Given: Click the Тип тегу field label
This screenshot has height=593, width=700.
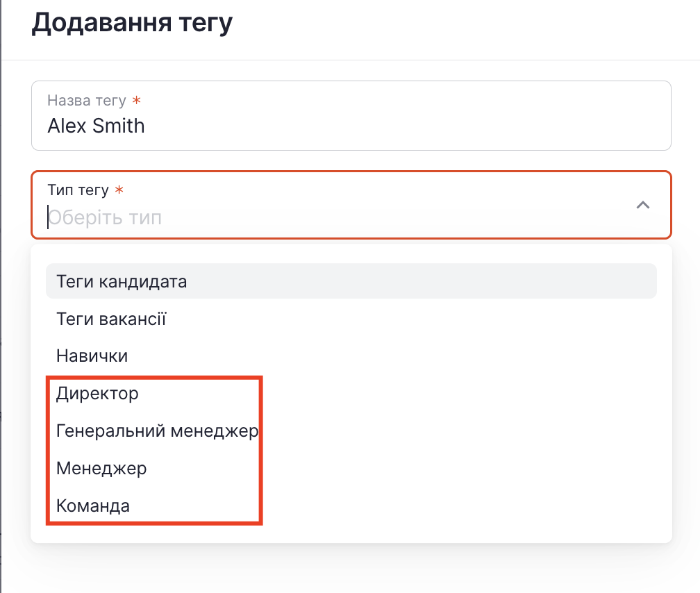Looking at the screenshot, I should [x=78, y=190].
